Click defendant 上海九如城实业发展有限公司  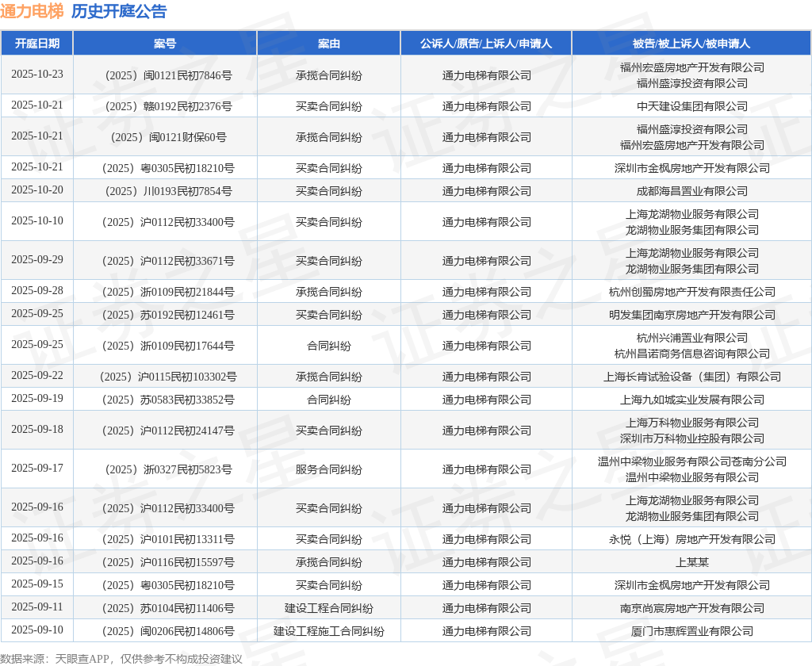coord(691,400)
